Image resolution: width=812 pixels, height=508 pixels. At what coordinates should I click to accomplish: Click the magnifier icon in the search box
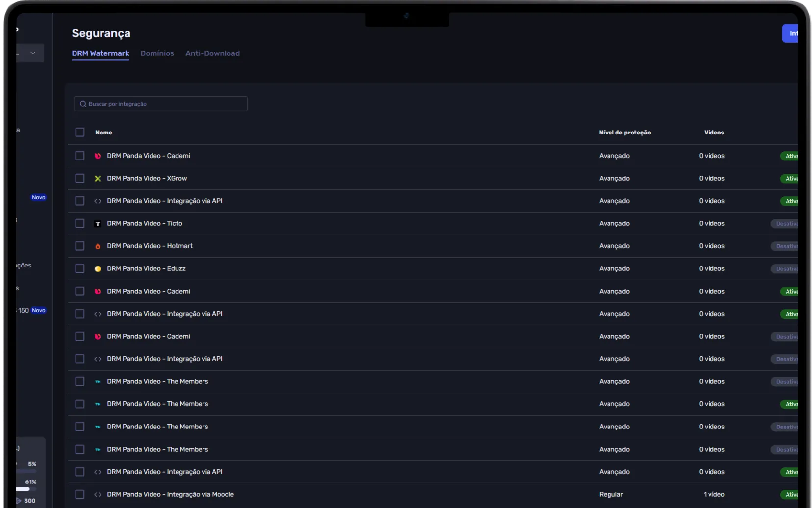[x=83, y=104]
